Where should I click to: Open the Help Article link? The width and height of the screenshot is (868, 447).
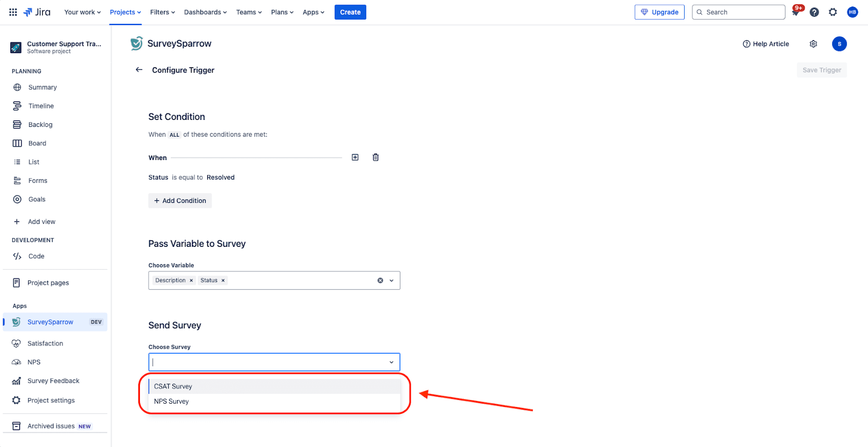[766, 44]
